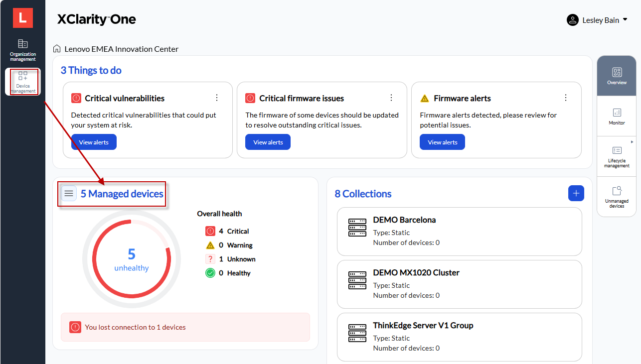Click the Lesley Bain user avatar icon
Screen dimensions: 641x364
(572, 20)
